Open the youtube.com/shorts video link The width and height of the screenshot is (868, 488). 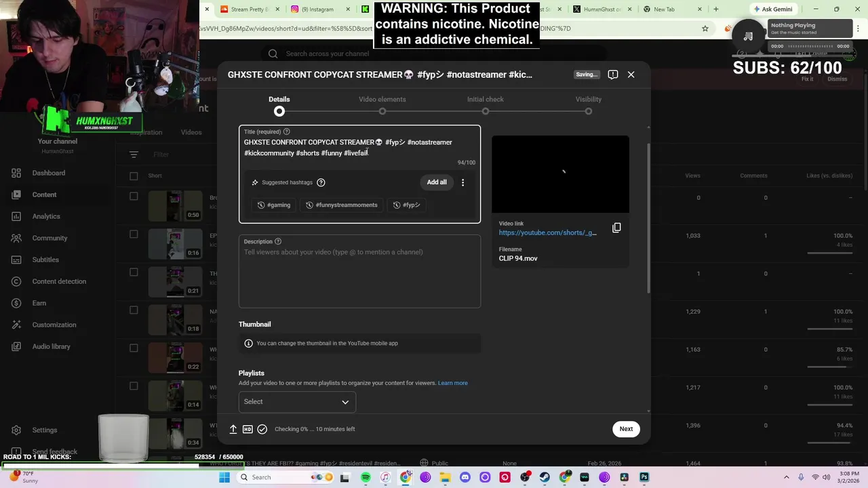[548, 232]
